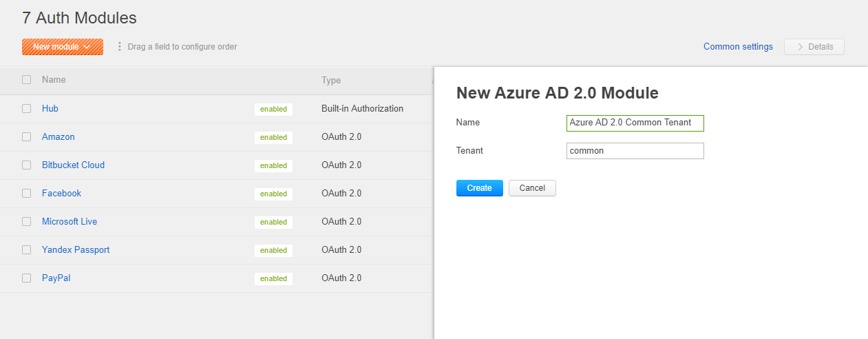Select the Amazon module checkbox
This screenshot has height=339, width=868.
27,137
